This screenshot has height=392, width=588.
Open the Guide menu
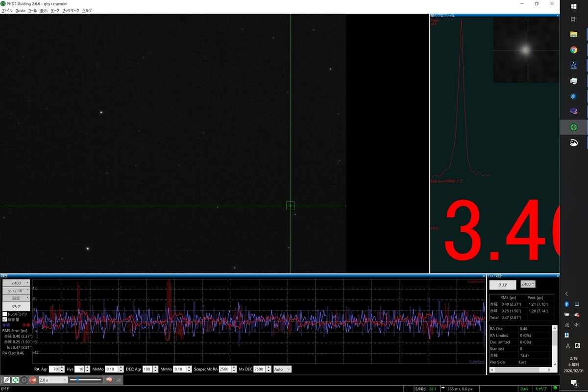(20, 10)
